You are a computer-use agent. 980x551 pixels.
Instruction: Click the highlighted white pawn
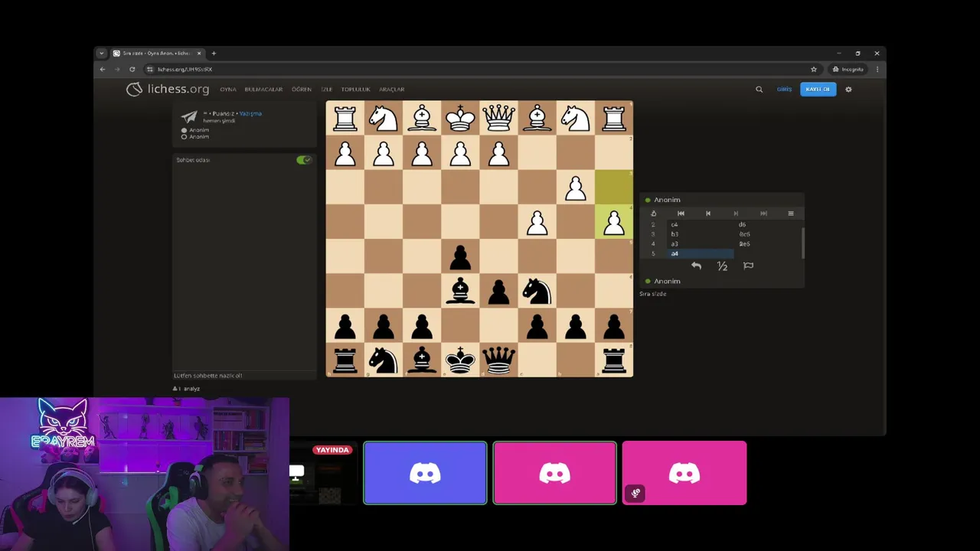[x=613, y=222]
